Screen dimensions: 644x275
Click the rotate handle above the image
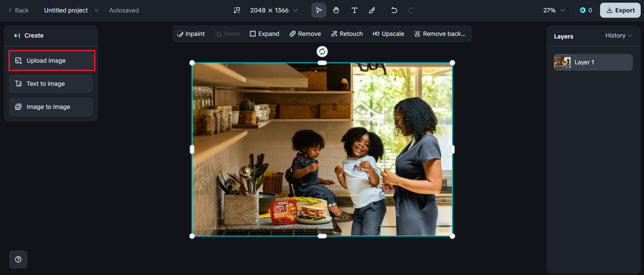pos(322,51)
